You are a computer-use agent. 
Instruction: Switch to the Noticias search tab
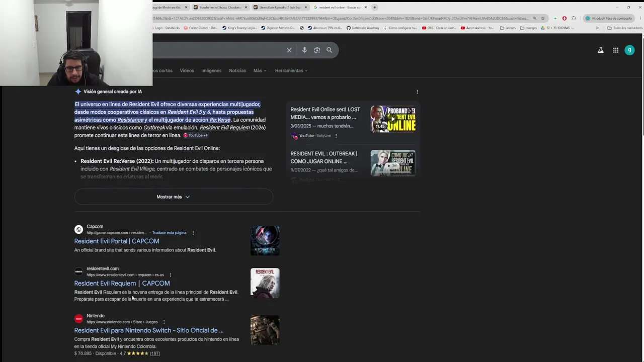pyautogui.click(x=237, y=71)
